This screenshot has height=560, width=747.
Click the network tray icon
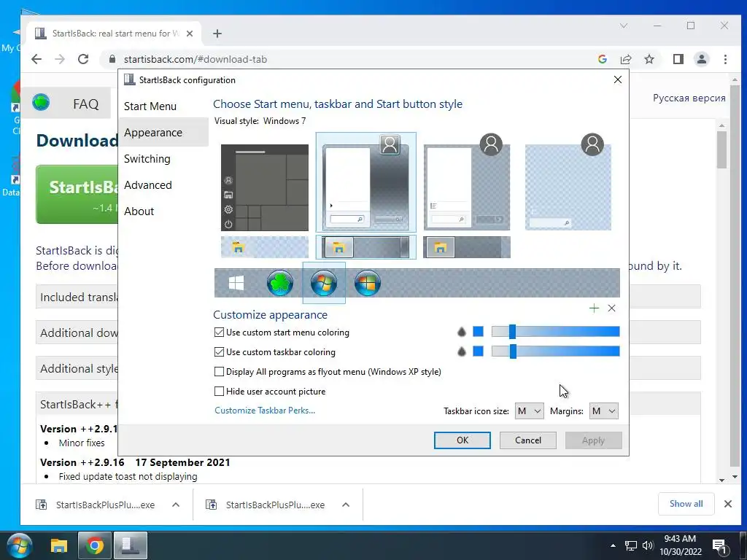coord(631,545)
